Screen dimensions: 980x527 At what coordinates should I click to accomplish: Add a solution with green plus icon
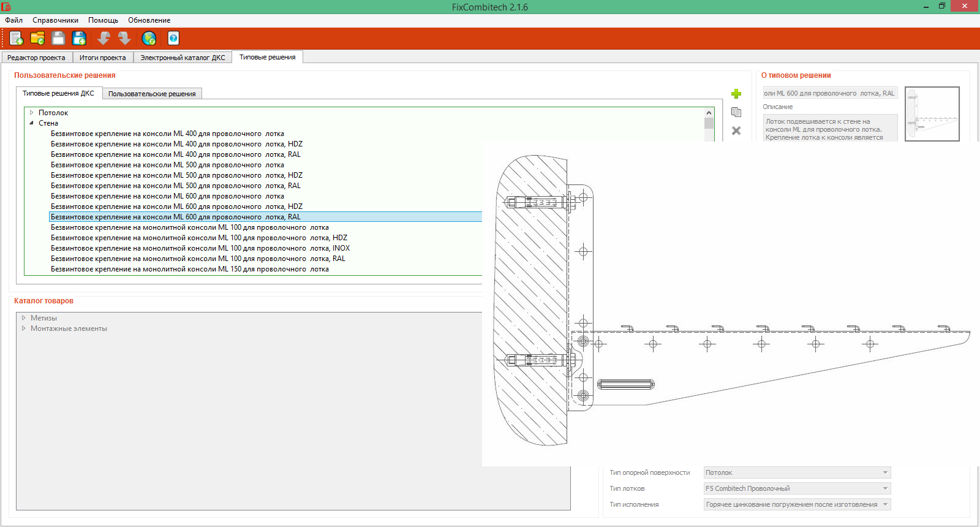pyautogui.click(x=736, y=94)
